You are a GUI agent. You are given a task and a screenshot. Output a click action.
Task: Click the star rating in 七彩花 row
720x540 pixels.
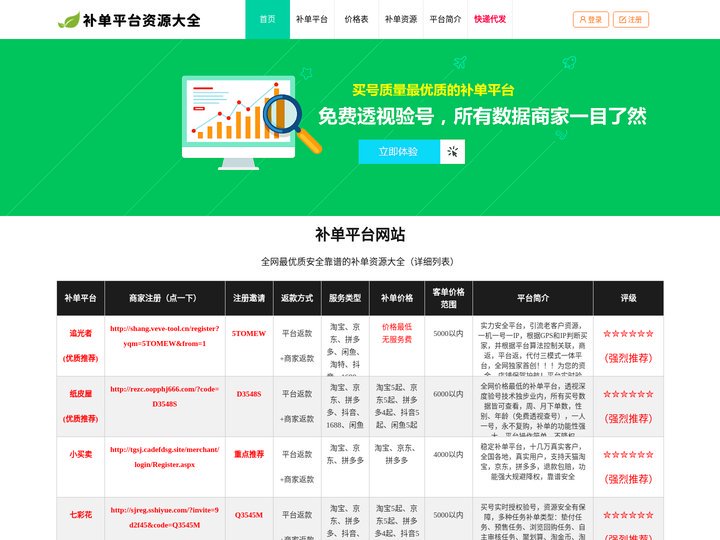pyautogui.click(x=629, y=515)
